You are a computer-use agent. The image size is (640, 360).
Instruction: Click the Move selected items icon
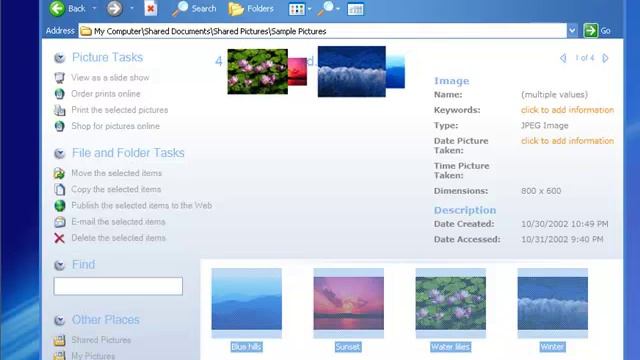60,173
